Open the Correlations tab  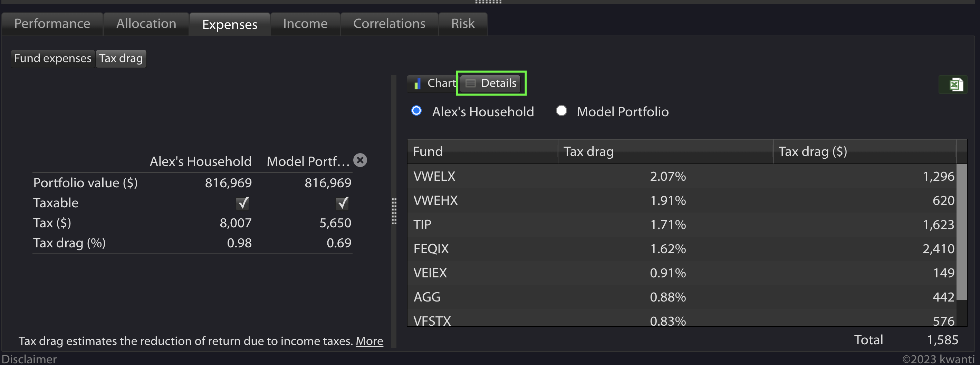(x=389, y=24)
